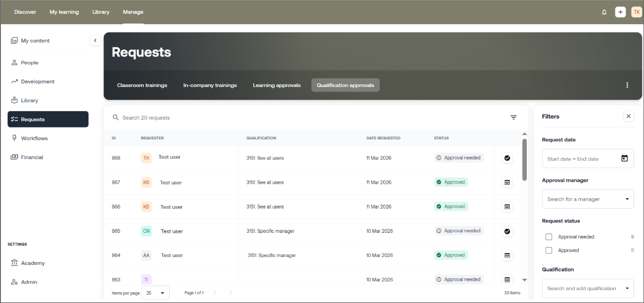Viewport: 644px width, 303px height.
Task: Click the table's vertical scrollbar thumb
Action: (524, 159)
